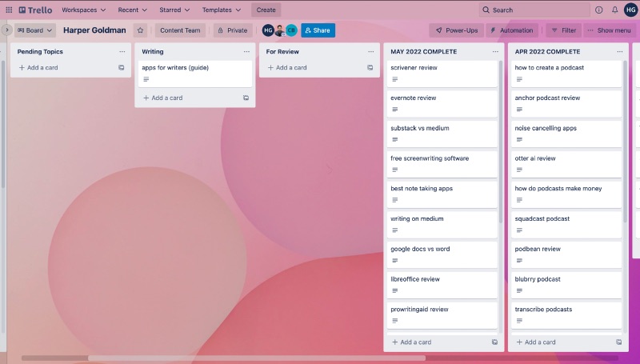Click description icon on otter ai review card
Image resolution: width=640 pixels, height=364 pixels.
click(x=519, y=170)
